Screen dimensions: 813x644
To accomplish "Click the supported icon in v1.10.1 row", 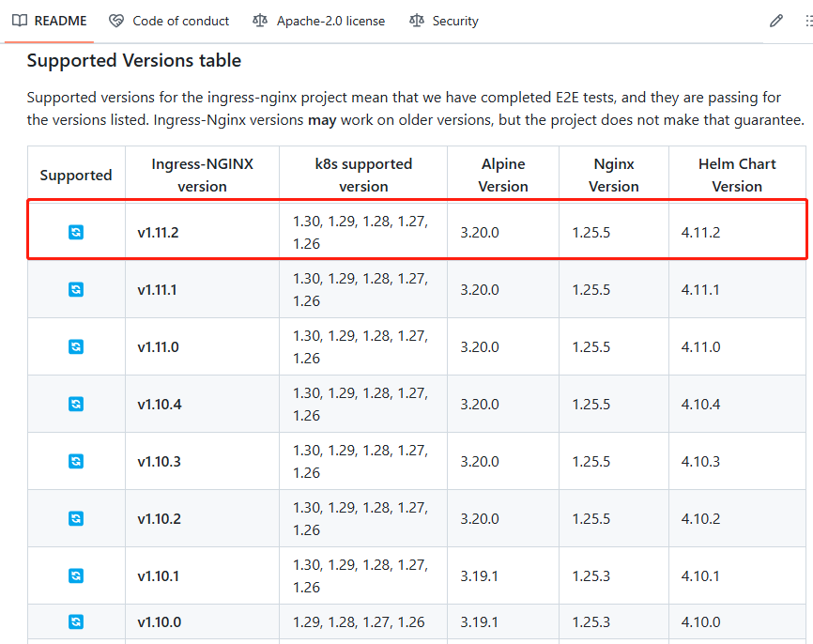I will (x=76, y=575).
